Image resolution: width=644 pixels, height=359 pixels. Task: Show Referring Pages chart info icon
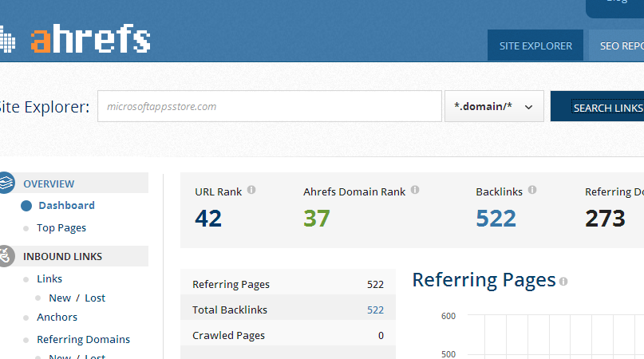tap(563, 282)
